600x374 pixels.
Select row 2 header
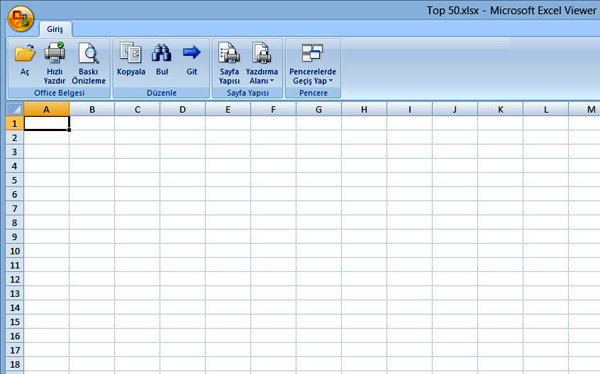(x=15, y=137)
